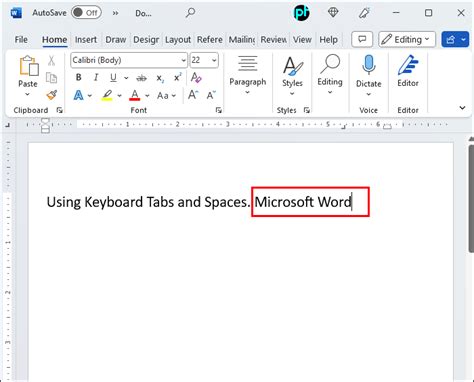Viewport: 474px width, 382px height.
Task: Apply Superscript formatting
Action: pyautogui.click(x=178, y=77)
